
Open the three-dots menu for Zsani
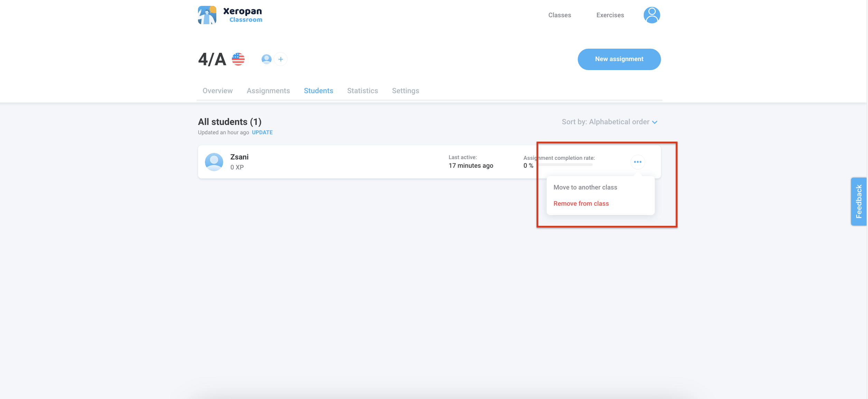point(638,162)
